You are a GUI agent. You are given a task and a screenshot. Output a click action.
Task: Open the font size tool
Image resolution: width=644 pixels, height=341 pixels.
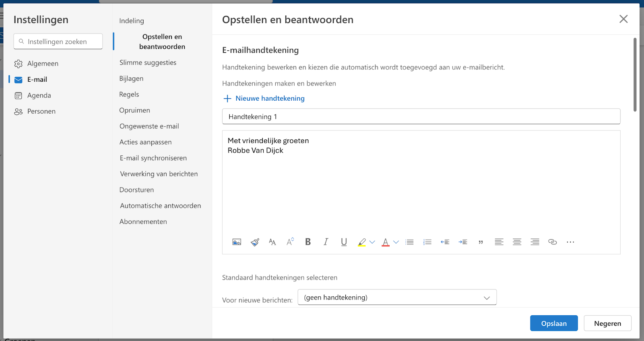point(272,242)
